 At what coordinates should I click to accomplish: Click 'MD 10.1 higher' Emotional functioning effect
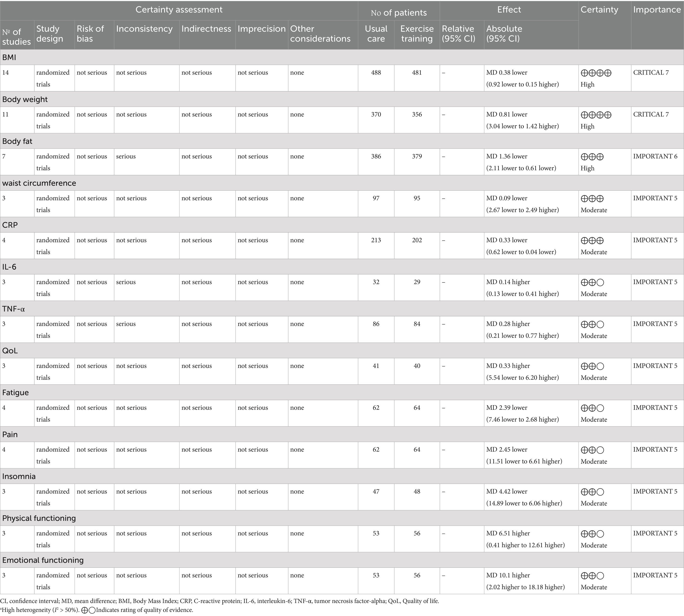pos(508,575)
